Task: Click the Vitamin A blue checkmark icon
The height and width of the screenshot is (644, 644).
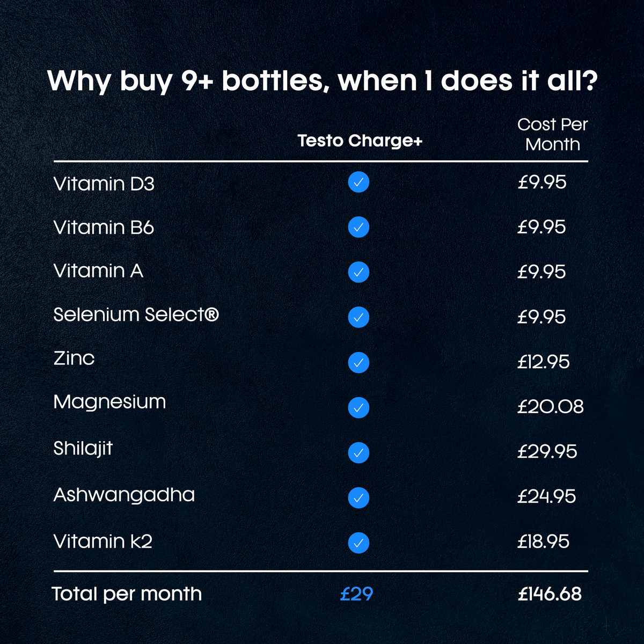Action: pyautogui.click(x=358, y=273)
